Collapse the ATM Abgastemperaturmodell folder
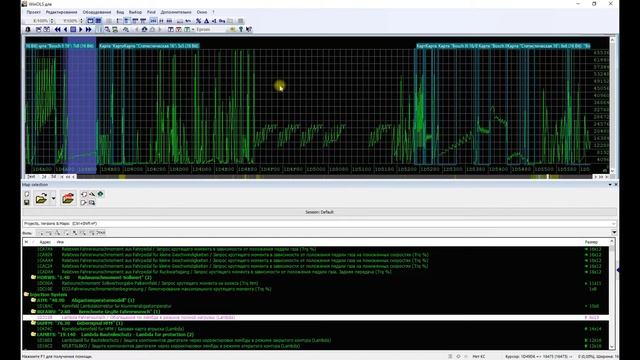 tap(33, 300)
